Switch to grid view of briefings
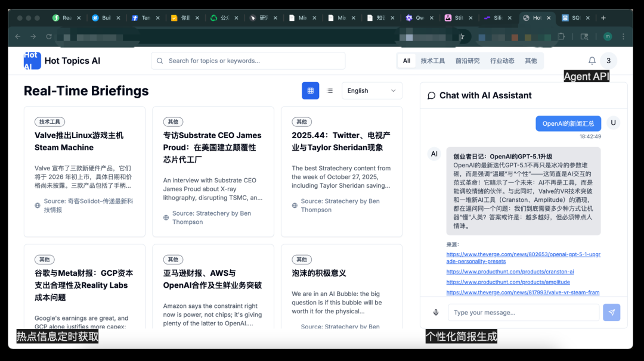The height and width of the screenshot is (361, 644). pyautogui.click(x=311, y=91)
